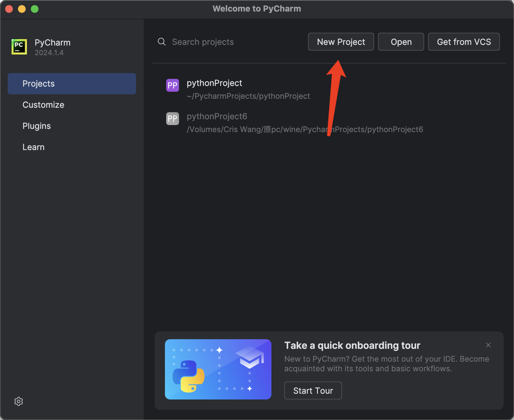Dismiss the onboarding tour banner

click(488, 345)
